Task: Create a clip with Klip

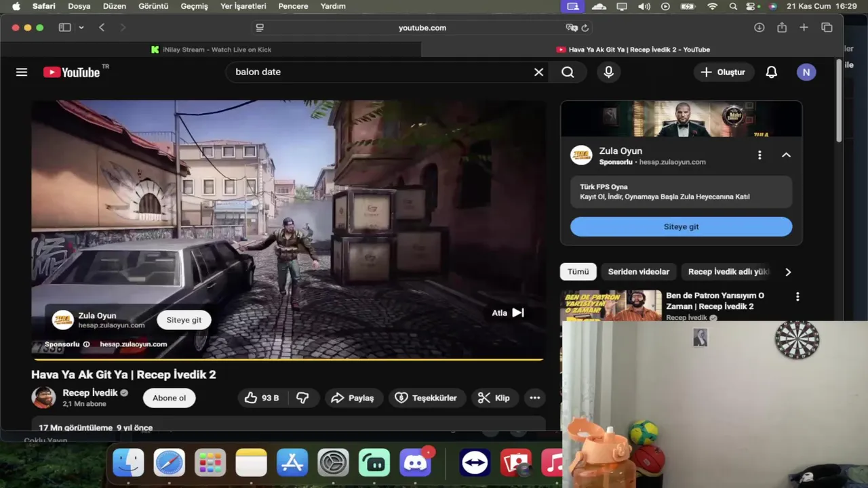Action: pyautogui.click(x=494, y=398)
